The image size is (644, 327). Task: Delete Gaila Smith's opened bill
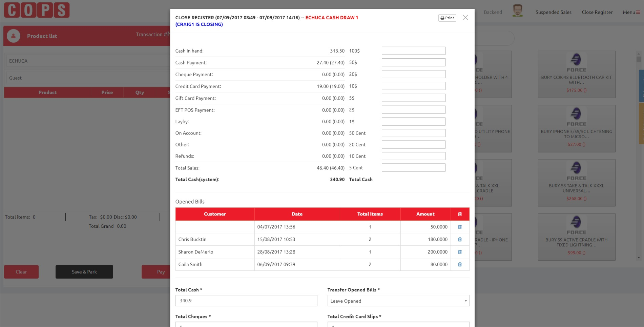click(460, 264)
